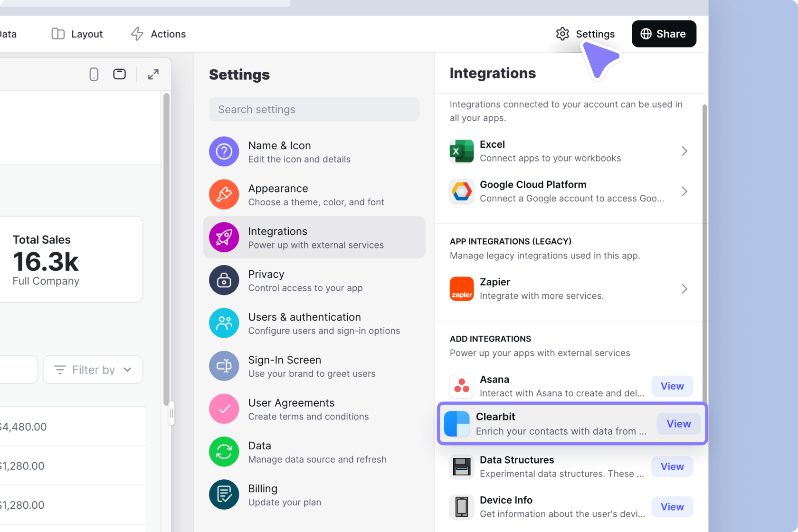The width and height of the screenshot is (798, 532).
Task: Open the Filter by dropdown
Action: [x=93, y=370]
